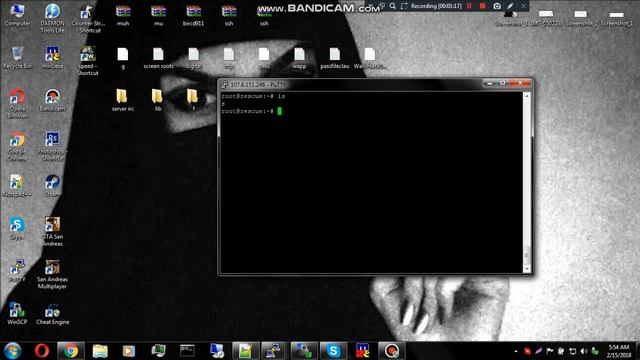This screenshot has height=360, width=640.
Task: Select the PuTTY desktop shortcut
Action: 17,271
